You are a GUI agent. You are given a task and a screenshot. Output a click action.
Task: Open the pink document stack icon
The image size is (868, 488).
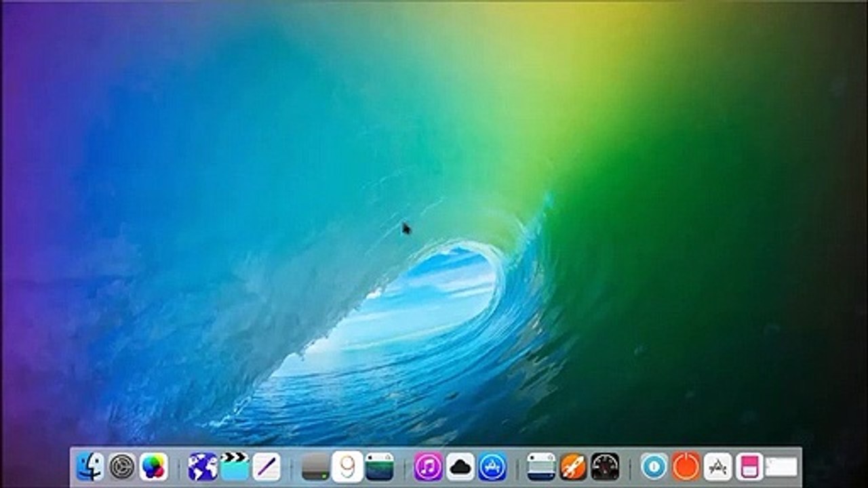click(749, 466)
